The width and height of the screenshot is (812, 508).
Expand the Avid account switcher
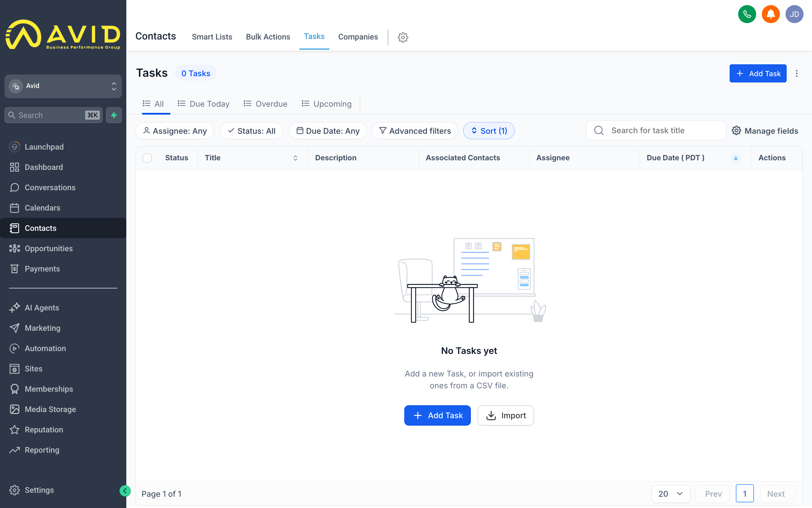(63, 86)
